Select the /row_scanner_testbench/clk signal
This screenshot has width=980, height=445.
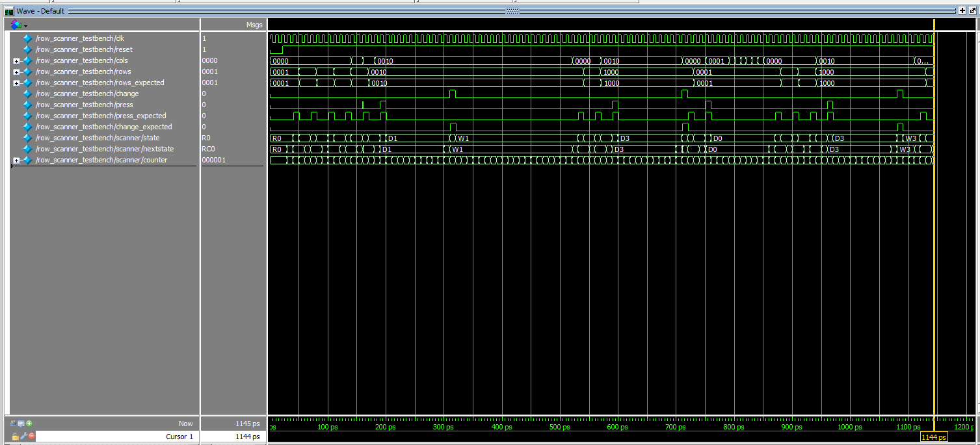coord(79,38)
